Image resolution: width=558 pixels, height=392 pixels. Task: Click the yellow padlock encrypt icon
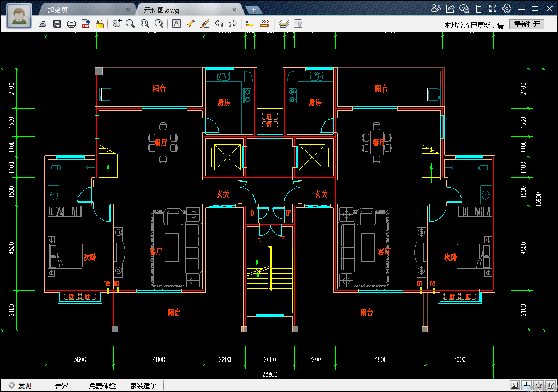(x=100, y=23)
